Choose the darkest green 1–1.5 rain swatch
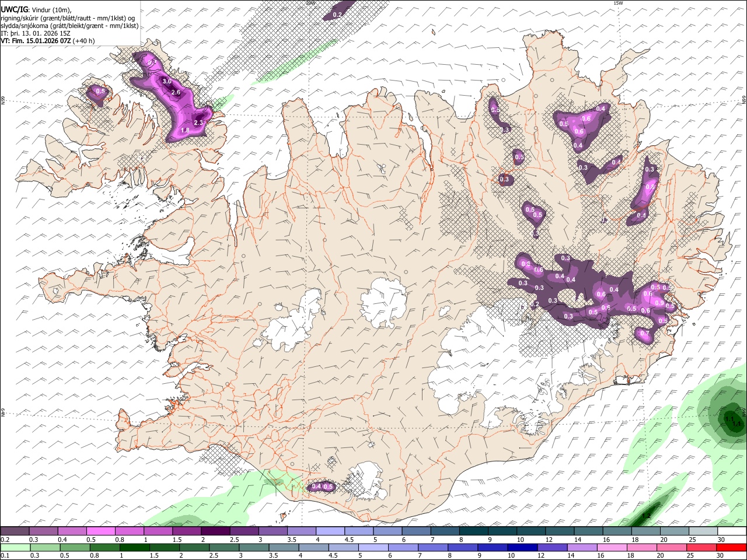This screenshot has width=747, height=560. pyautogui.click(x=134, y=547)
